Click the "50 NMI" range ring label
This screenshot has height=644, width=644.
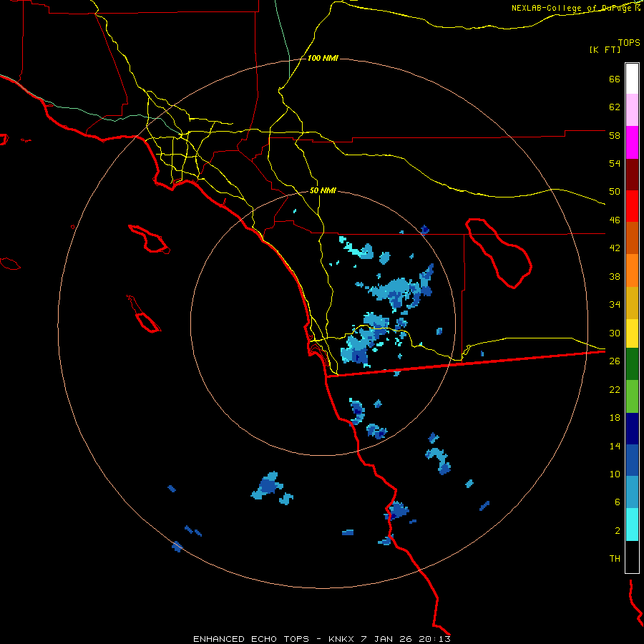(323, 190)
